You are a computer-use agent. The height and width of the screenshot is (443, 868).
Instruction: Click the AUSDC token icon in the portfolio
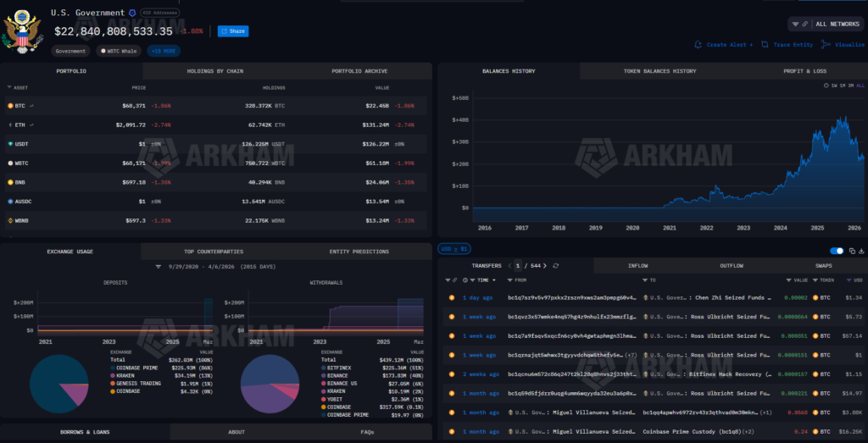[x=10, y=202]
